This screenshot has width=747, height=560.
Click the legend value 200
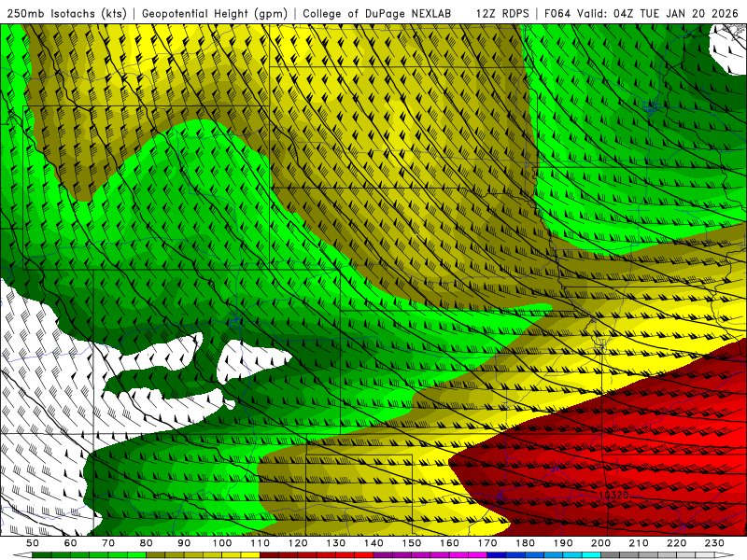[600, 543]
